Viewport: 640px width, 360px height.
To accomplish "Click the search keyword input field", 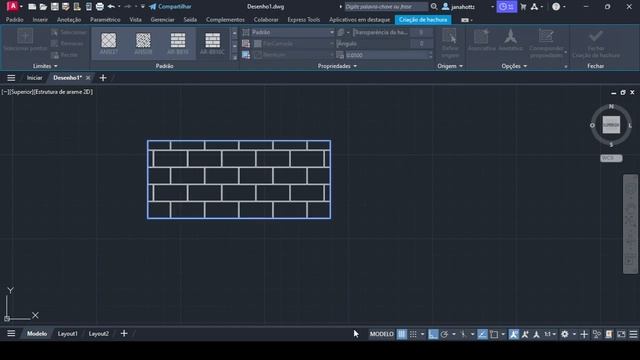I will [x=386, y=7].
